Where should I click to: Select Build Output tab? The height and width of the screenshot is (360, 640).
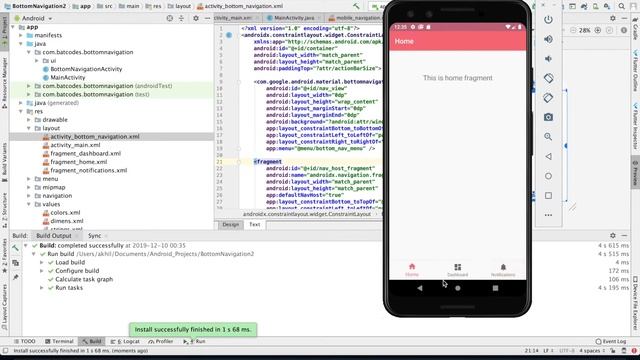53,236
